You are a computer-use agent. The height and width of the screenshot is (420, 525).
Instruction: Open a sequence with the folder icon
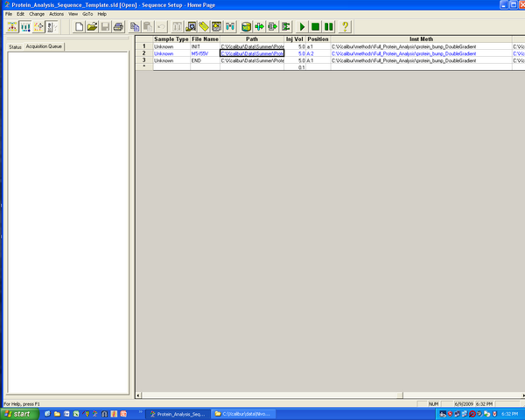tap(92, 27)
